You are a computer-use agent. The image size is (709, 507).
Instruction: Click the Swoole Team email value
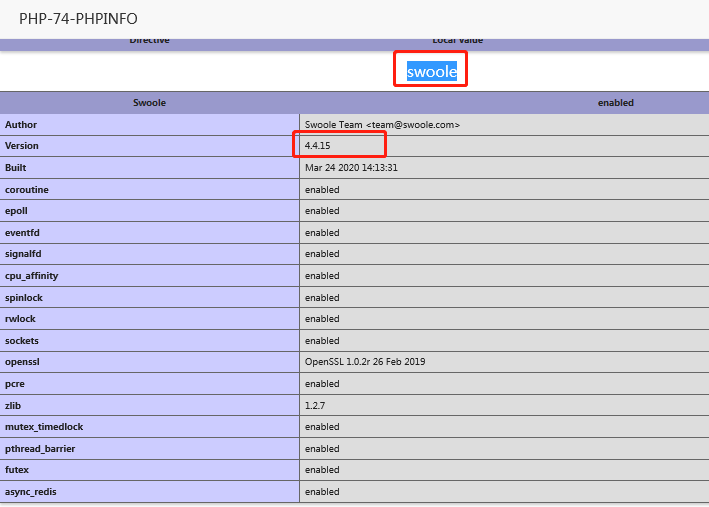pos(382,125)
